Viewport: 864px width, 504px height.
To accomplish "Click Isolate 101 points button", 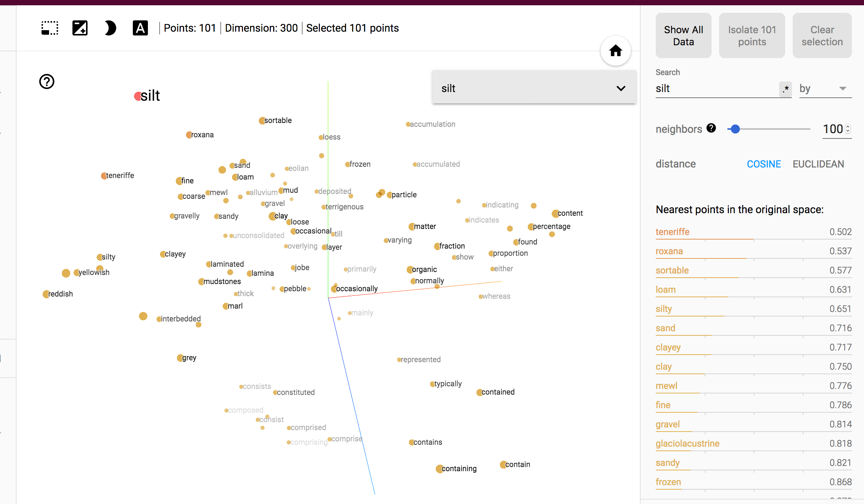I will pyautogui.click(x=752, y=35).
